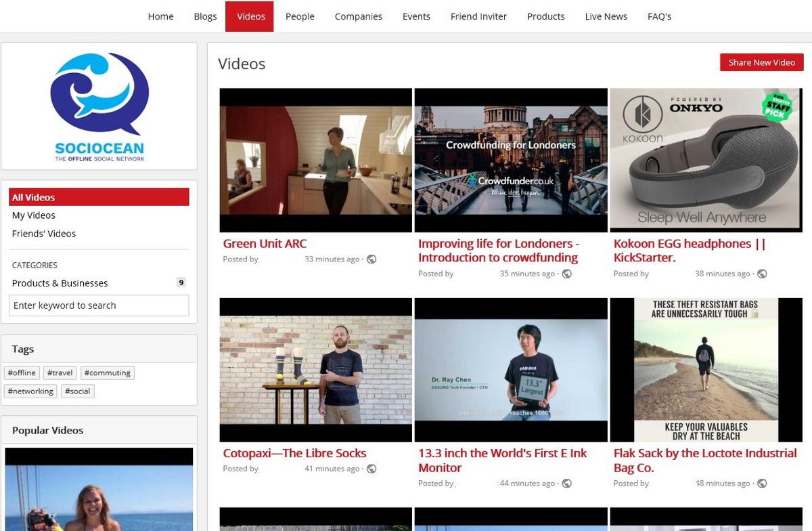Click the 48 minutes ago timestamp

pyautogui.click(x=723, y=484)
